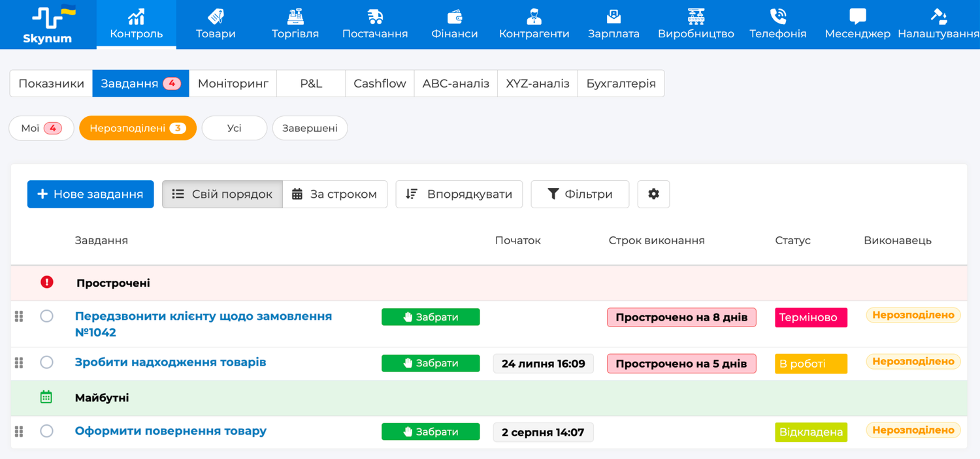Switch to the P&L tab
The height and width of the screenshot is (459, 980).
[x=311, y=84]
